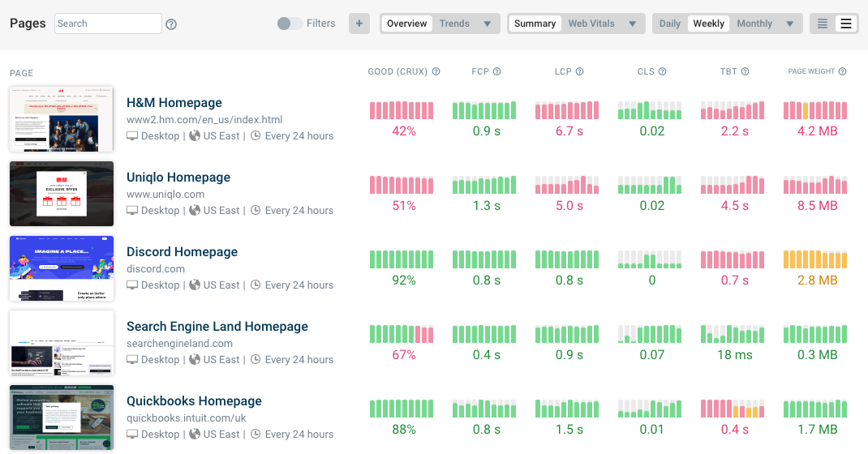Click desktop monitor icon in Quickbooks row
The width and height of the screenshot is (868, 454).
pos(132,434)
